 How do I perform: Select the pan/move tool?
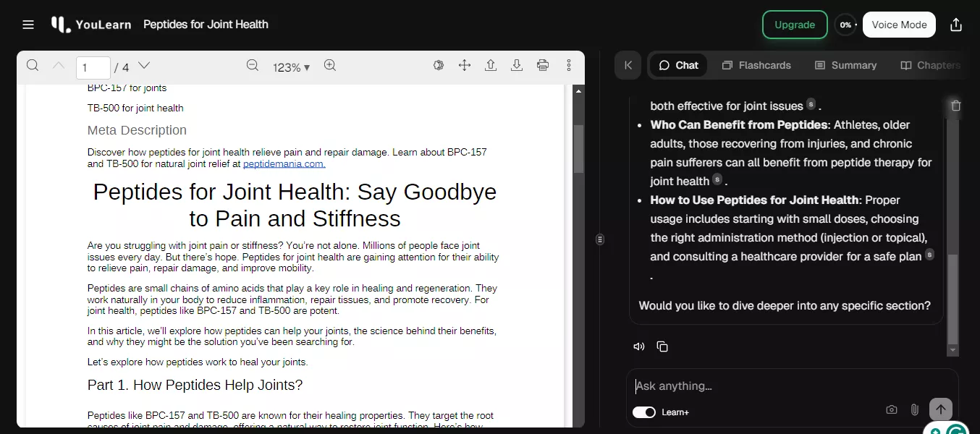click(x=465, y=66)
